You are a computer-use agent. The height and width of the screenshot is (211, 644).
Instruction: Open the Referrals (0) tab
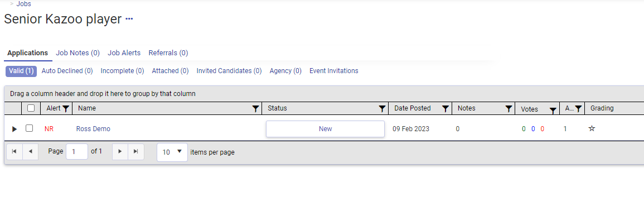[168, 53]
